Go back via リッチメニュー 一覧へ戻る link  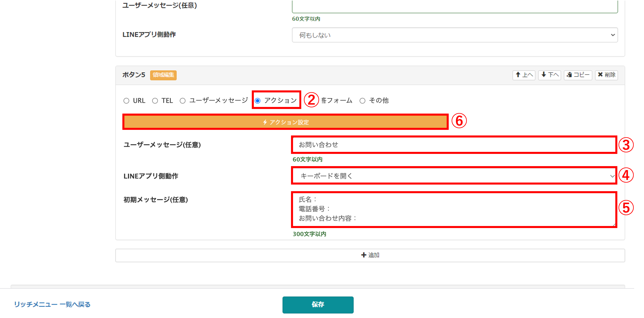(52, 304)
